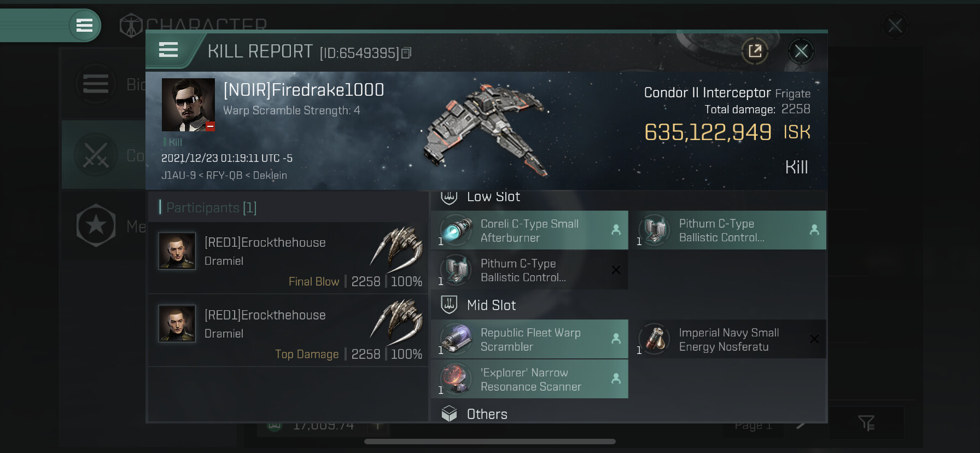Image resolution: width=980 pixels, height=453 pixels.
Task: Expand the Others items section
Action: pyautogui.click(x=629, y=414)
